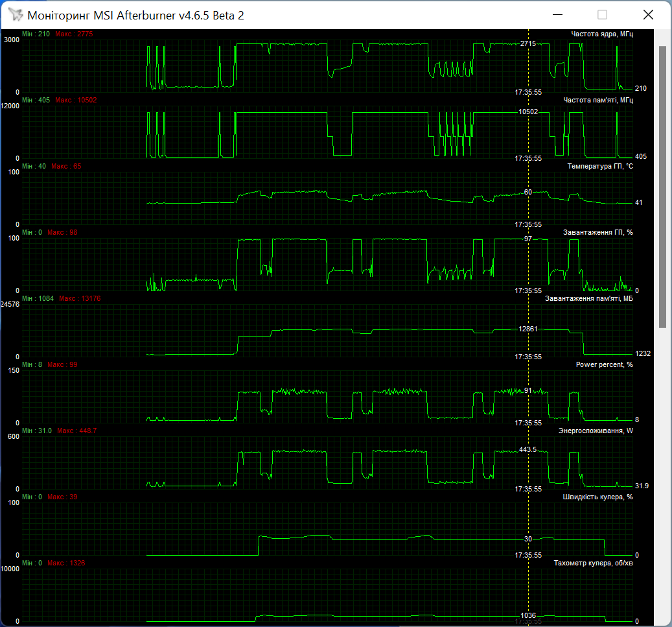Click the current power percent reading 8
The image size is (672, 627).
tap(637, 419)
